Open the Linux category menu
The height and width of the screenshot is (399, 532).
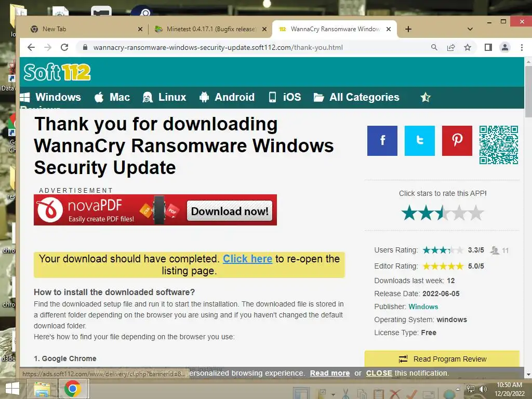click(x=165, y=97)
